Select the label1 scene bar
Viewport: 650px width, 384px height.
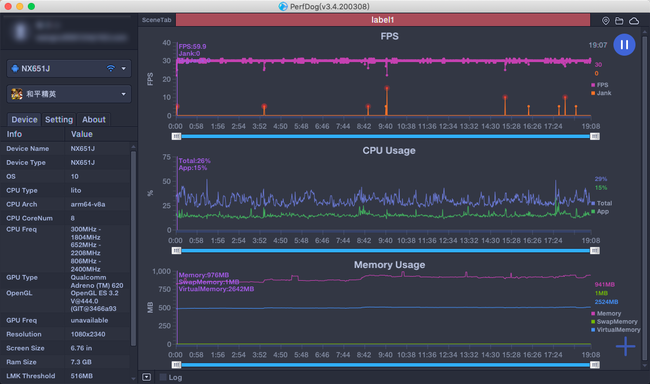383,20
